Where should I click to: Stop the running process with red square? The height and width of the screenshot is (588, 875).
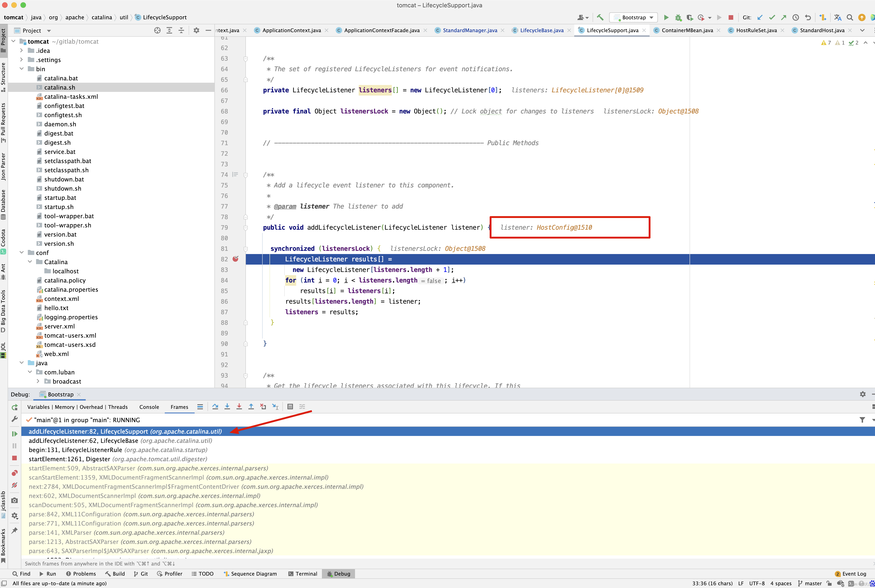point(731,17)
